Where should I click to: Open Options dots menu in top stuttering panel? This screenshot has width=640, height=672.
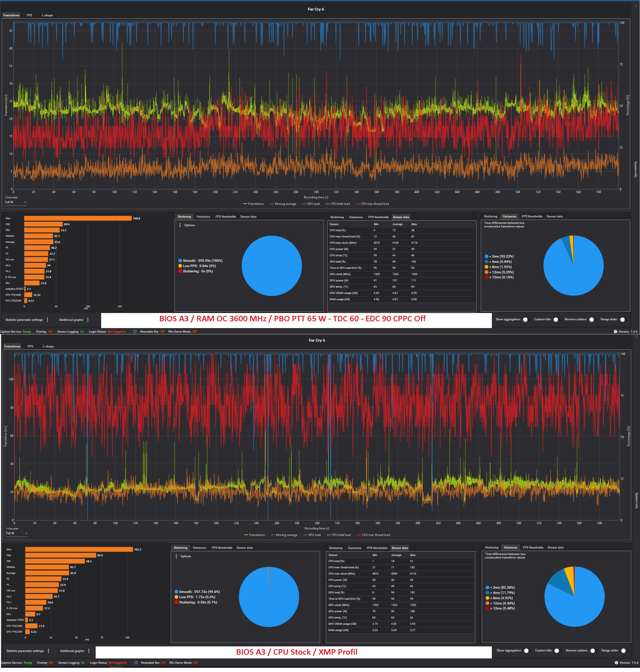pyautogui.click(x=180, y=225)
